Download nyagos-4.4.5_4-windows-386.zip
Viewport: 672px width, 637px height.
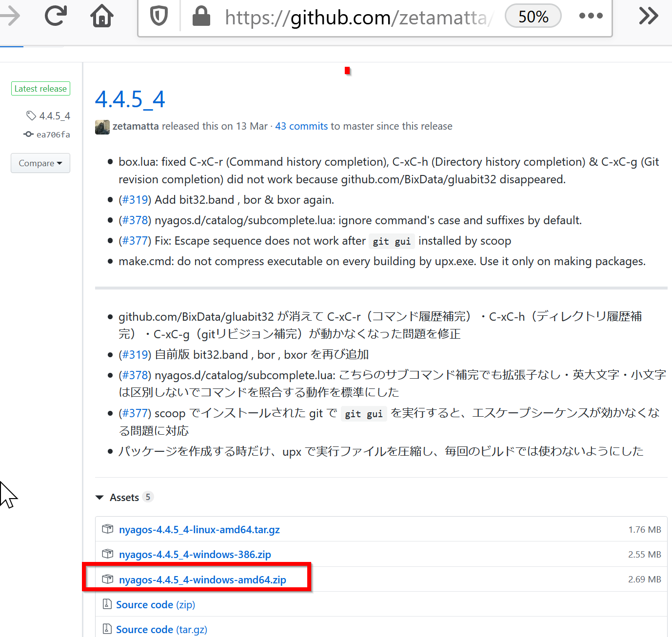coord(195,555)
